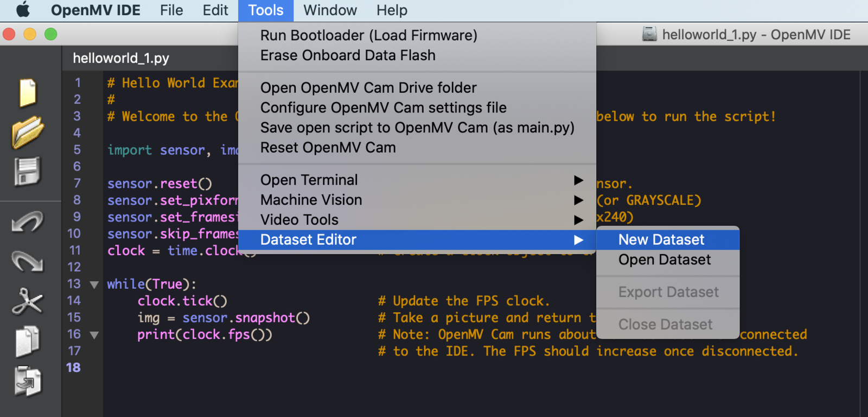Choose Open Dataset in submenu
Image resolution: width=868 pixels, height=417 pixels.
coord(668,260)
